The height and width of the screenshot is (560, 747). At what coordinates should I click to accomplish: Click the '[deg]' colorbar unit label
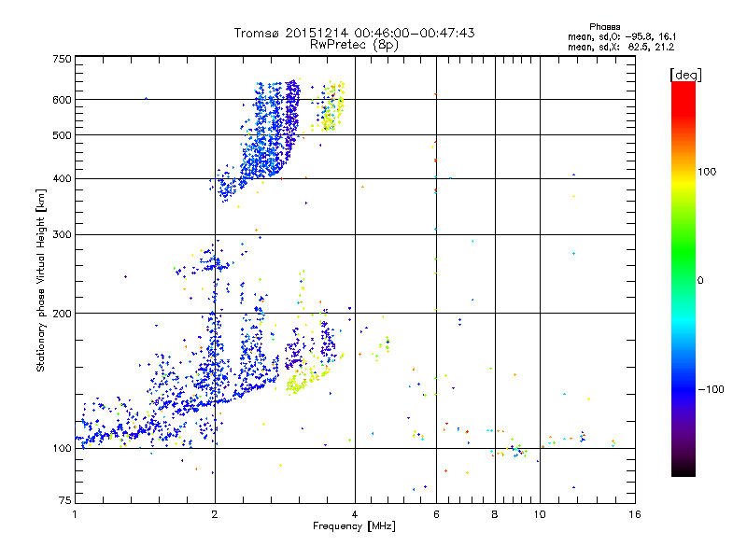tap(685, 75)
